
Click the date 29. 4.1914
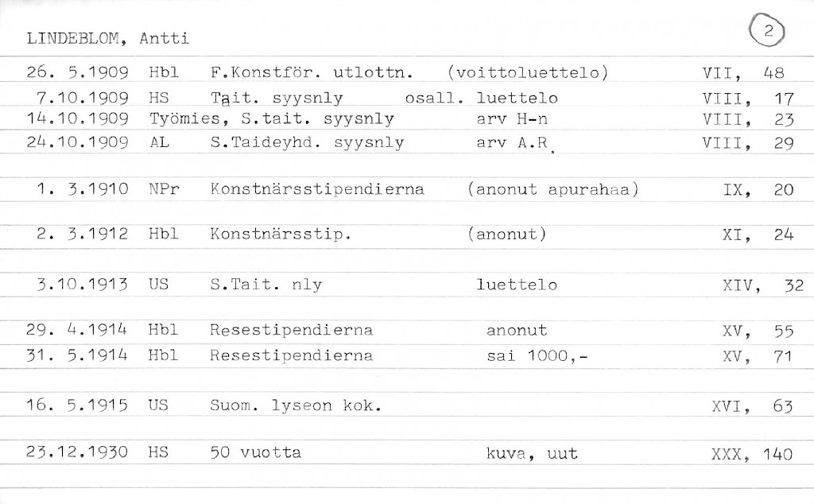coord(78,331)
